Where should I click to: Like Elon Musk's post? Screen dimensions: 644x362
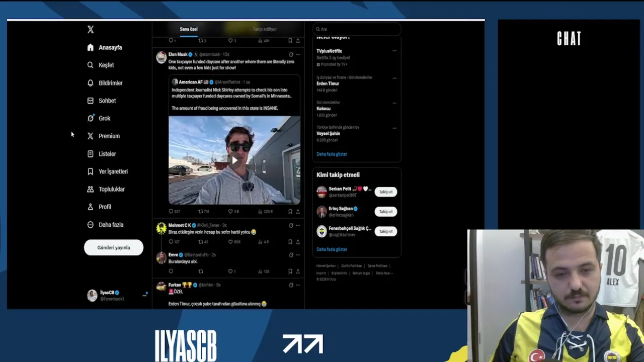pos(233,212)
